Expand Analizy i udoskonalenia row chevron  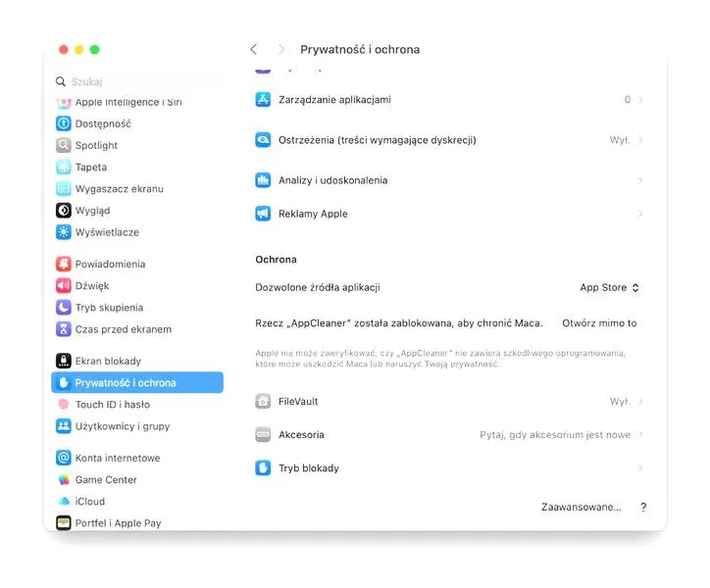coord(640,180)
